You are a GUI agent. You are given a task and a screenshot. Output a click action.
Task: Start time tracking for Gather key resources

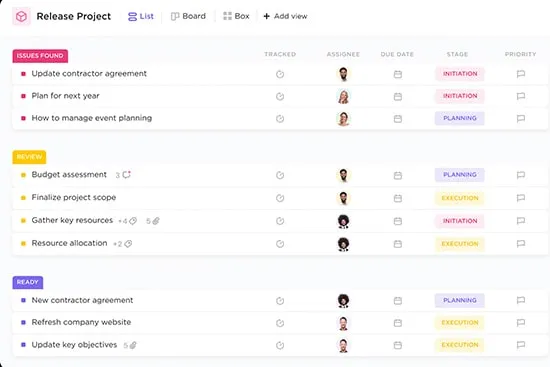(280, 221)
